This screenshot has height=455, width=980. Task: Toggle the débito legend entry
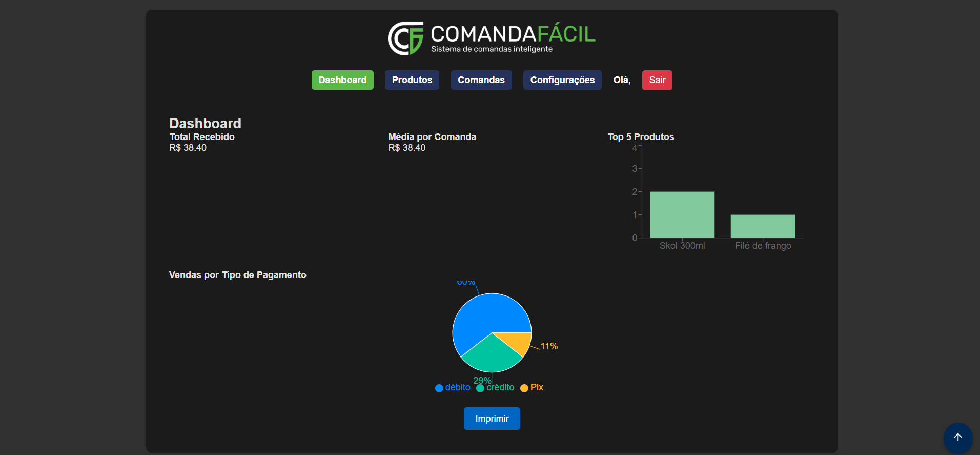pos(453,388)
